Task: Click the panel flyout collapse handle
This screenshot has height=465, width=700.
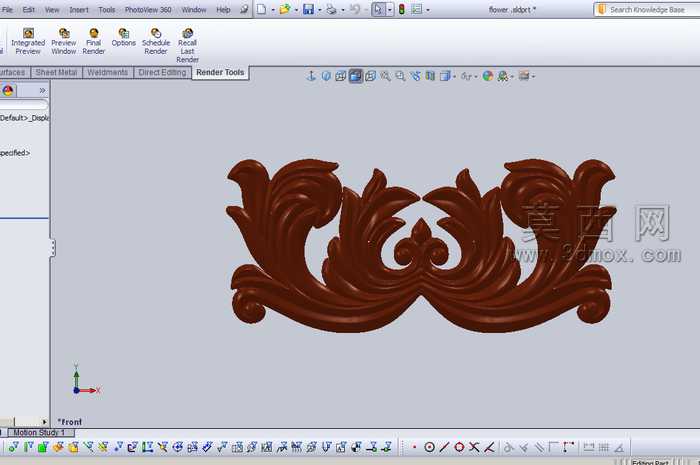Action: click(53, 248)
